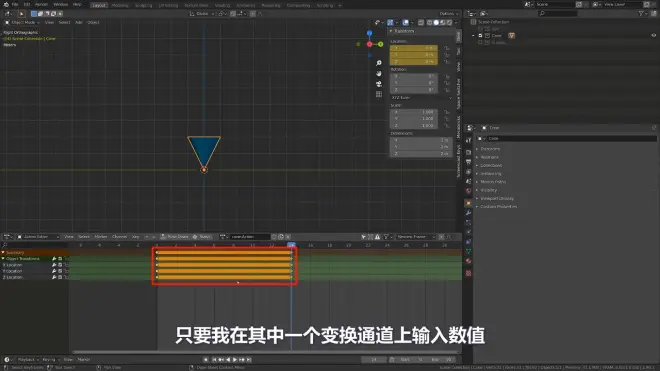Open the Object Mode dropdown

tap(23, 22)
